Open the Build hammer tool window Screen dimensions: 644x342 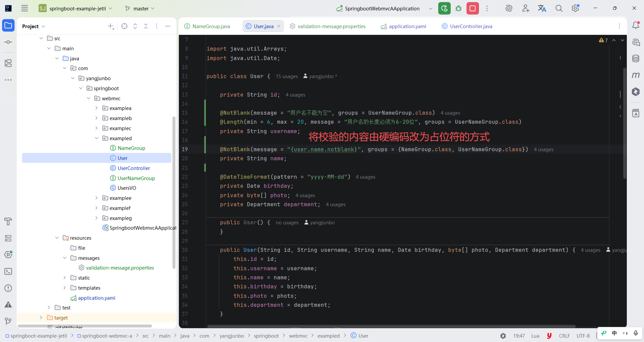tap(8, 221)
